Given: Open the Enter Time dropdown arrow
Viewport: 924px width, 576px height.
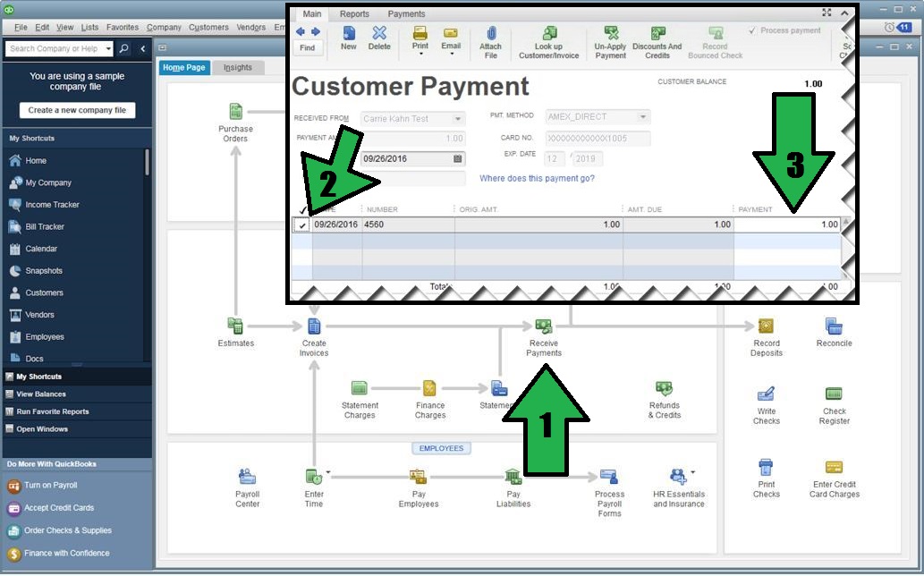Looking at the screenshot, I should 327,471.
